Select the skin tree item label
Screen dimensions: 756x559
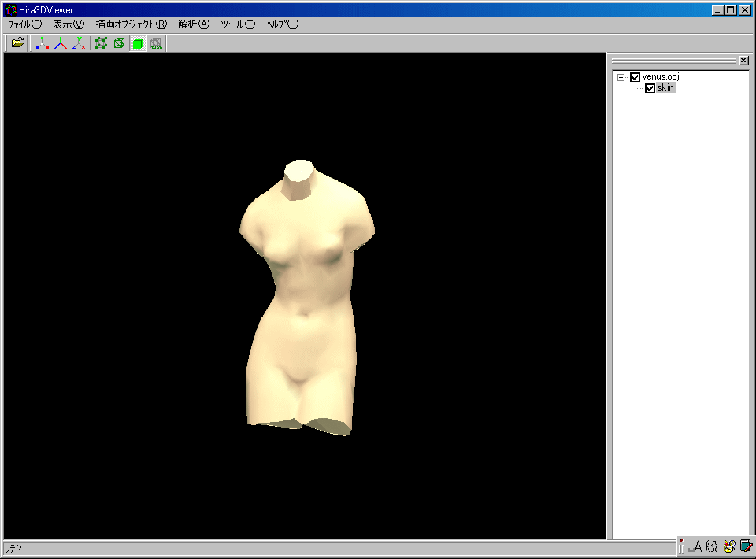click(665, 87)
